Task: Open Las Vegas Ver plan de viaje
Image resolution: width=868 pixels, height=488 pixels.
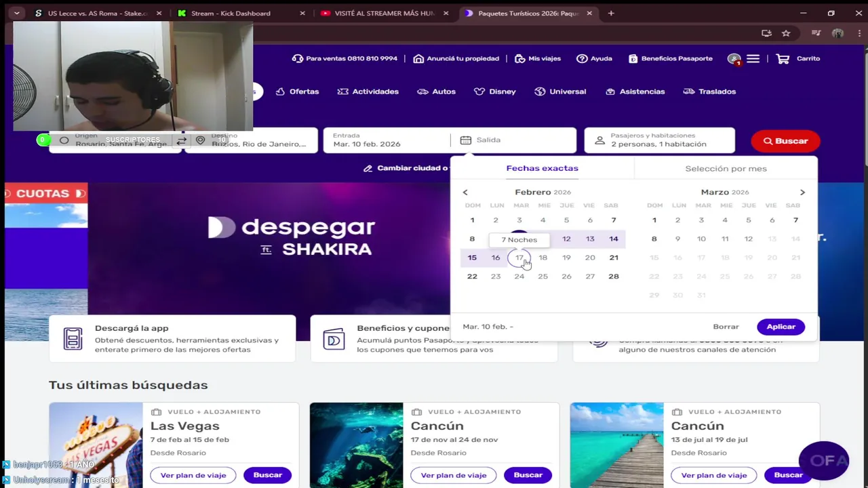Action: 193,475
